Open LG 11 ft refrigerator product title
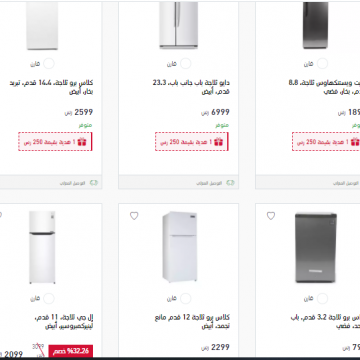The height and width of the screenshot is (360, 360). pos(64,321)
